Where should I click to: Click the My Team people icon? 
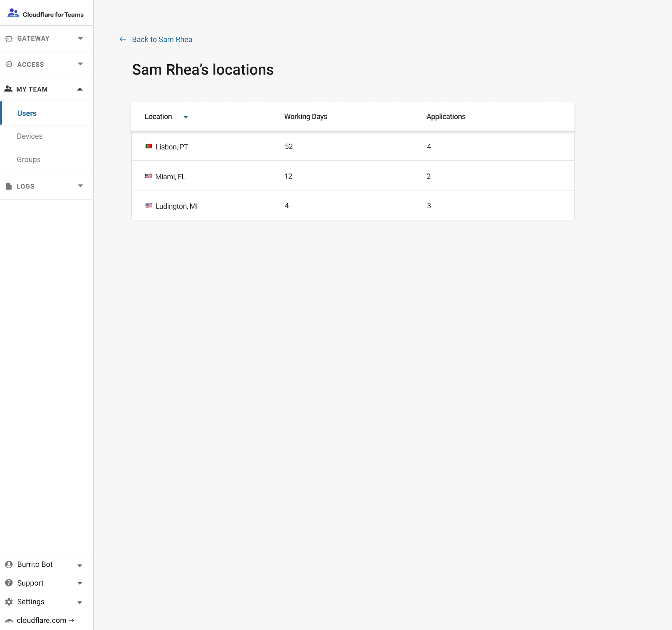coord(8,89)
